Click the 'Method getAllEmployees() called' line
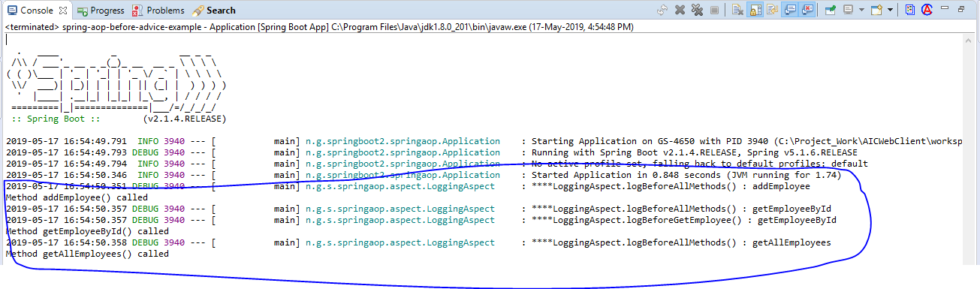 (x=86, y=254)
